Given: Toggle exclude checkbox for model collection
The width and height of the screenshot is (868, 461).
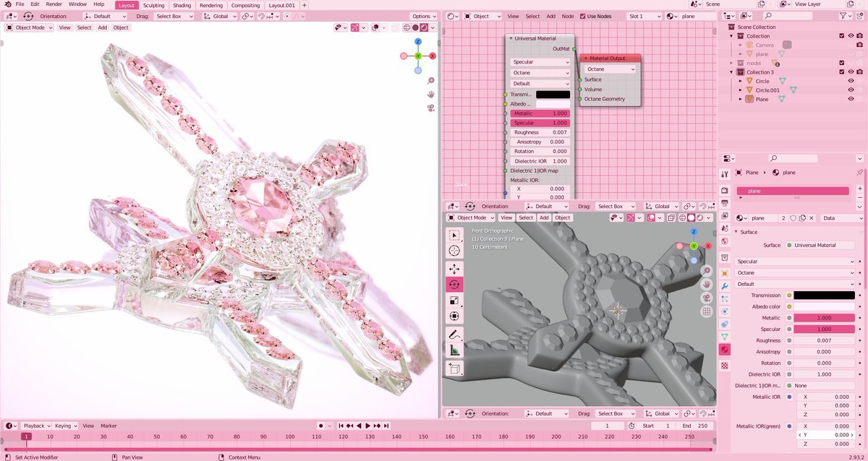Looking at the screenshot, I should pos(842,63).
